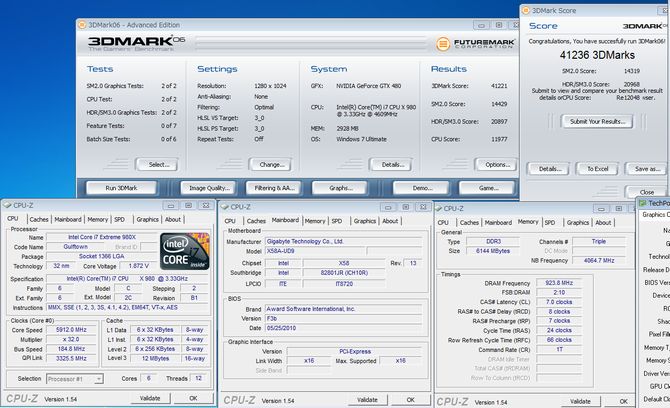The width and height of the screenshot is (670, 408).
Task: Click the 41236 3DMarks score text
Action: pos(597,55)
